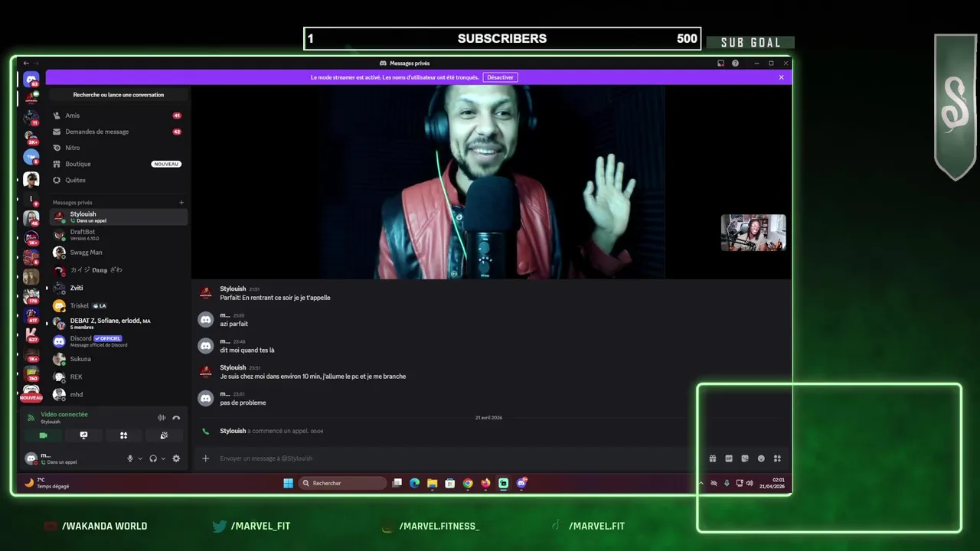Click the self-view webcam thumbnail
980x551 pixels.
[x=753, y=233]
